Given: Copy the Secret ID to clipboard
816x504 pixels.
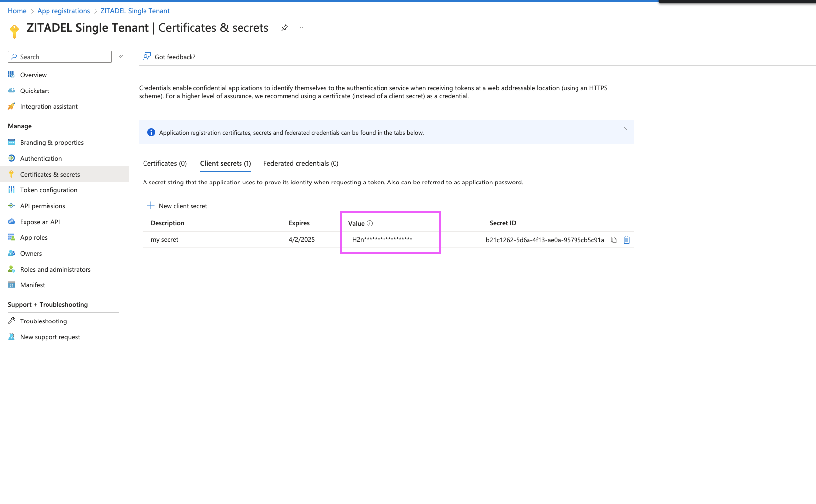Looking at the screenshot, I should [613, 240].
